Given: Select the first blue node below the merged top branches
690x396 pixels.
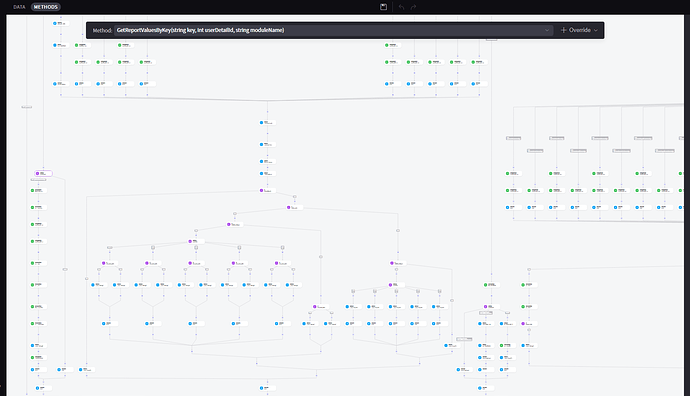Looking at the screenshot, I should click(267, 123).
